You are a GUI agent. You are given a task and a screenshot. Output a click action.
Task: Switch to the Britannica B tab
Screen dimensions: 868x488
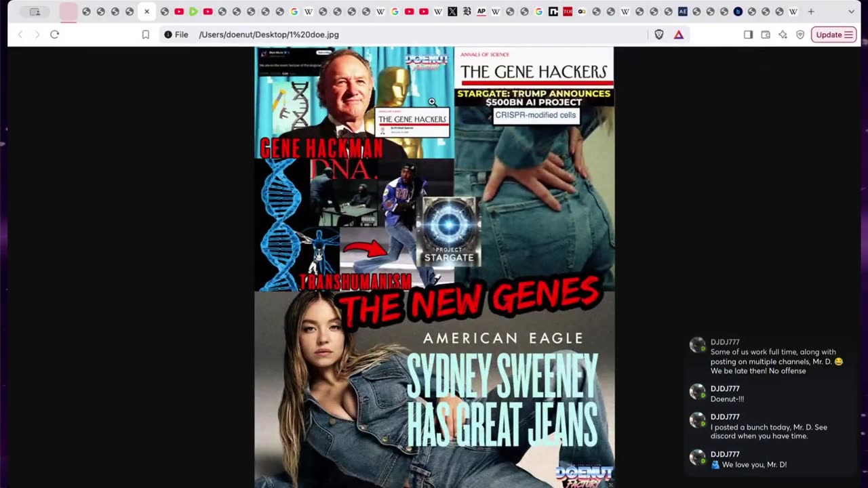coord(467,12)
